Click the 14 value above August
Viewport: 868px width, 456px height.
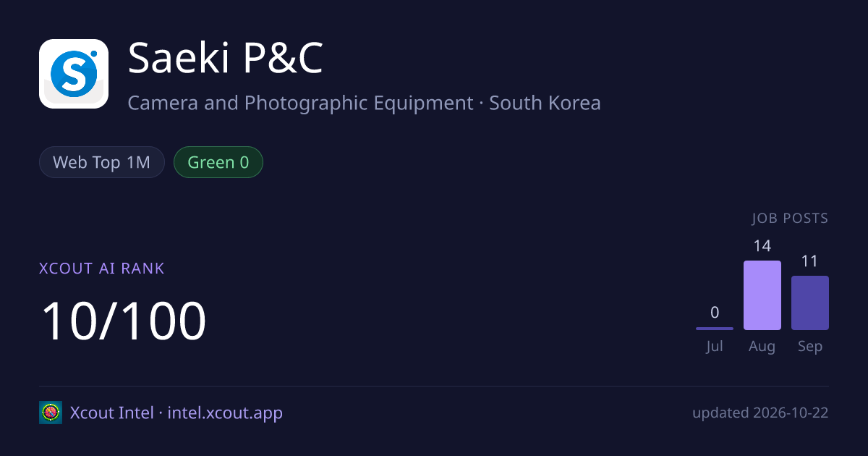pos(762,246)
